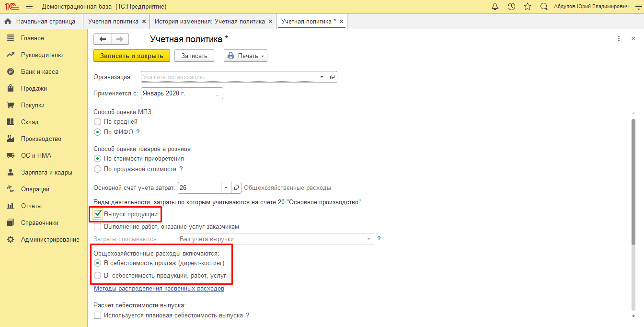Click the favorites star icon

528,7
